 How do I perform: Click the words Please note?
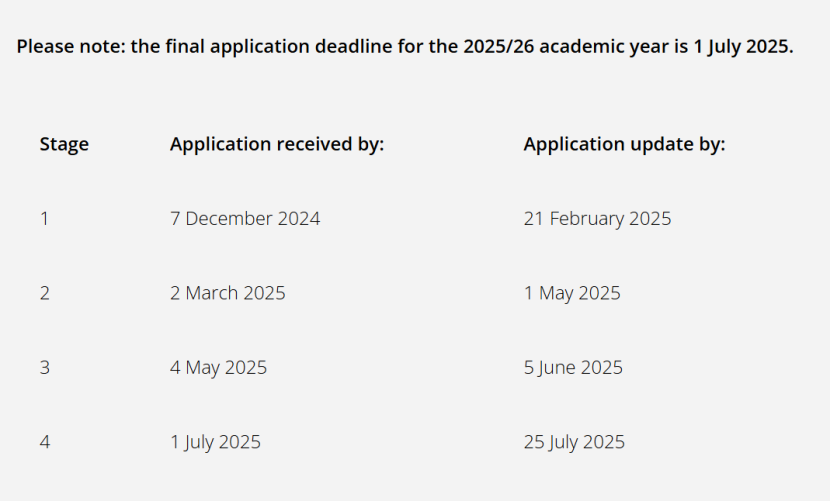[71, 47]
